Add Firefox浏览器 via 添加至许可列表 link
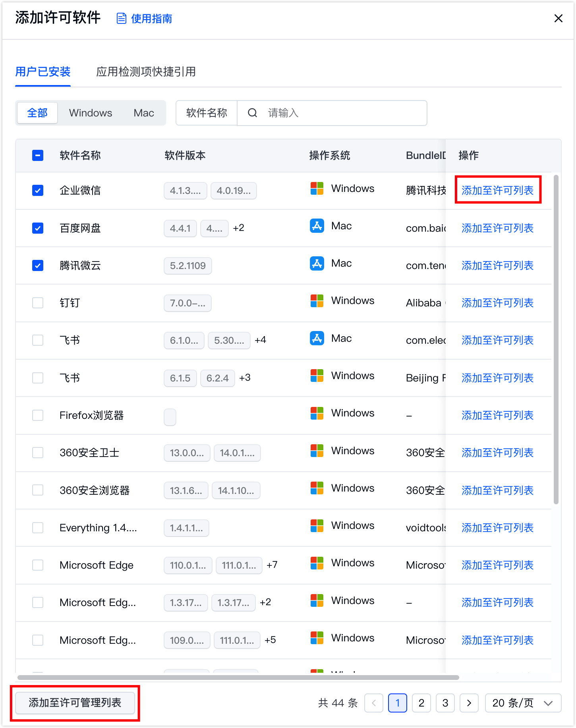The height and width of the screenshot is (728, 576). (x=497, y=415)
